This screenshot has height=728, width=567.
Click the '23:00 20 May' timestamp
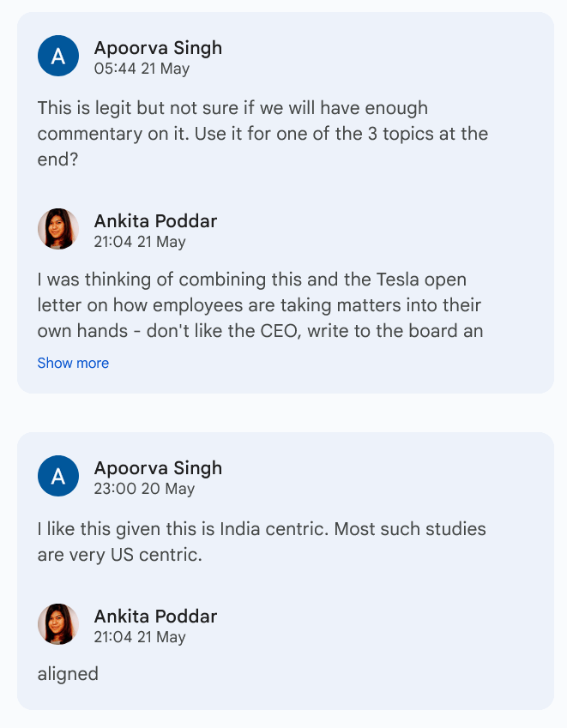pyautogui.click(x=144, y=489)
